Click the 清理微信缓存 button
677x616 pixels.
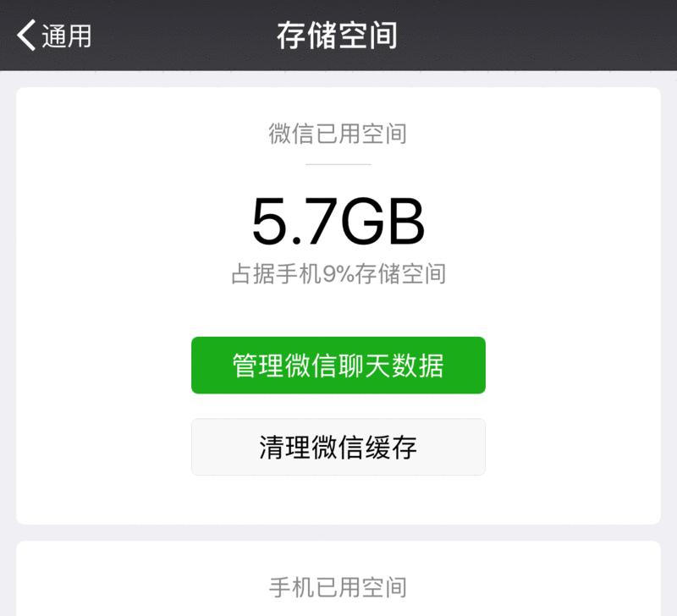(338, 447)
